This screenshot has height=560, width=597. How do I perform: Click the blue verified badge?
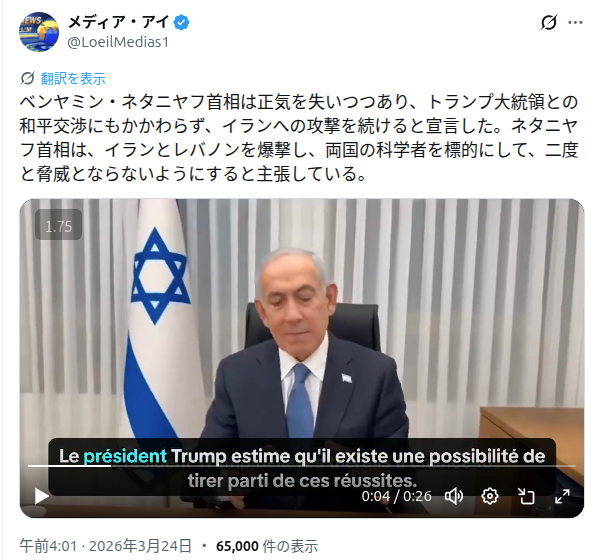[182, 23]
